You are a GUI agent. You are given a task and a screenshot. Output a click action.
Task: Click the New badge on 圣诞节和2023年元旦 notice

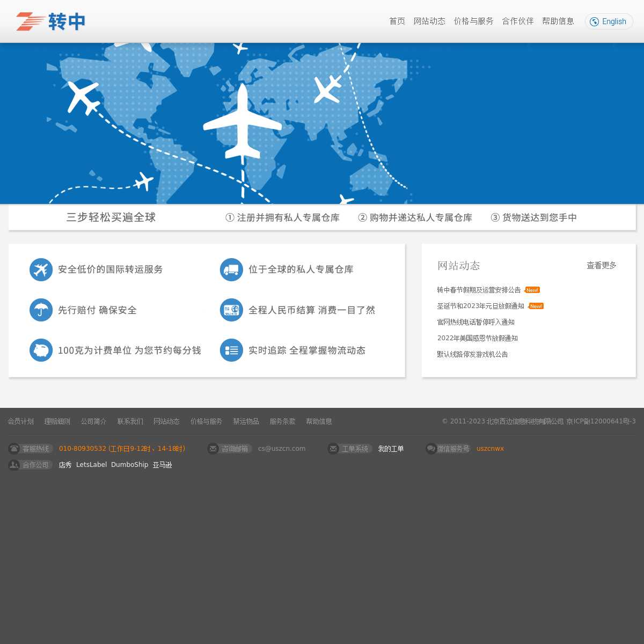(536, 306)
